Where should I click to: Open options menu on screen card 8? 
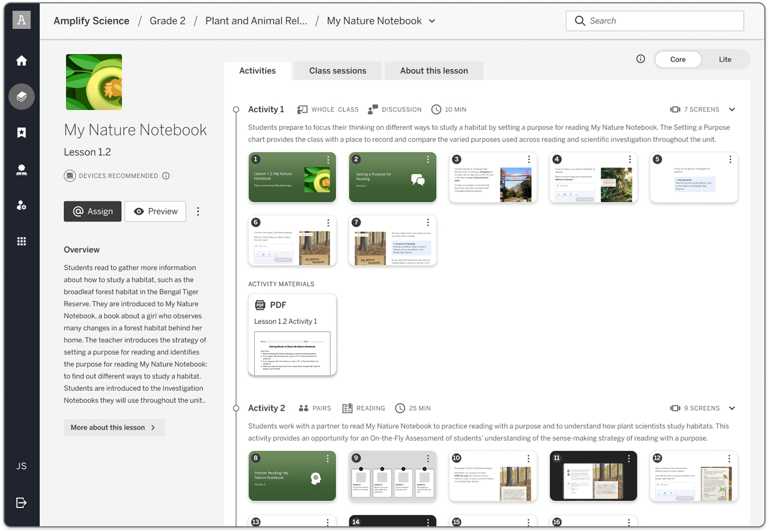tap(328, 459)
